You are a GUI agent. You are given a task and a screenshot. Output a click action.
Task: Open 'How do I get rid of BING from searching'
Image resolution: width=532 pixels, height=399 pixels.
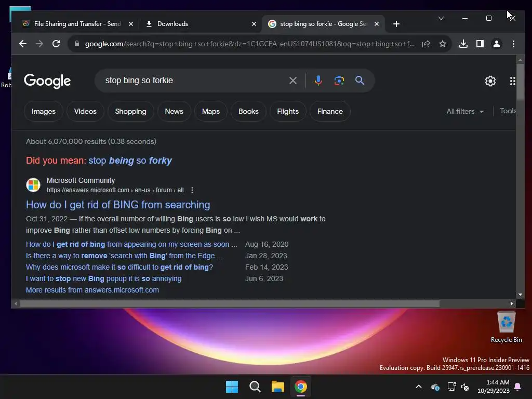118,205
